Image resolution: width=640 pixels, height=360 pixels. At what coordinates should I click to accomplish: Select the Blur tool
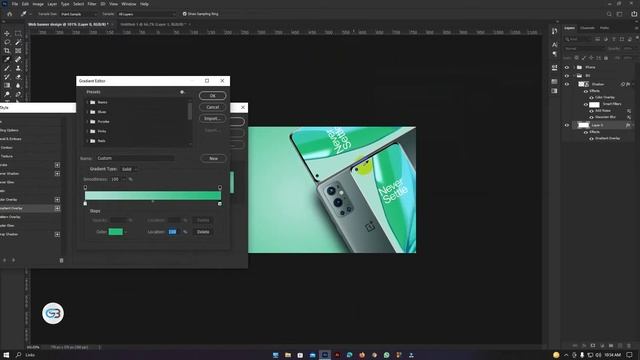pos(18,85)
